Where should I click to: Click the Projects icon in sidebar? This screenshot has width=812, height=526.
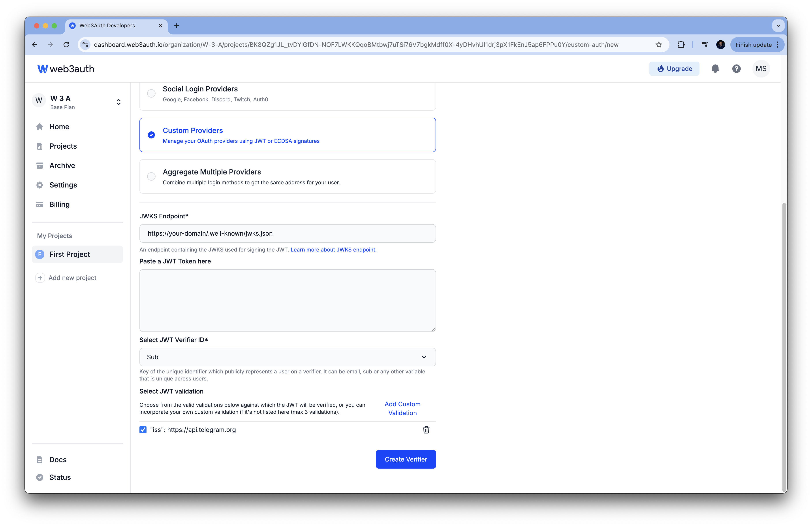[x=39, y=146]
